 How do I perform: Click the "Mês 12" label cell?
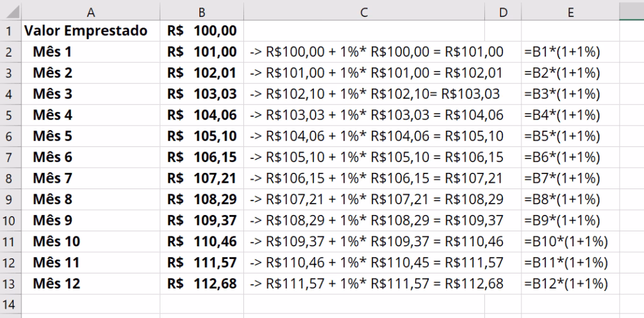point(57,284)
